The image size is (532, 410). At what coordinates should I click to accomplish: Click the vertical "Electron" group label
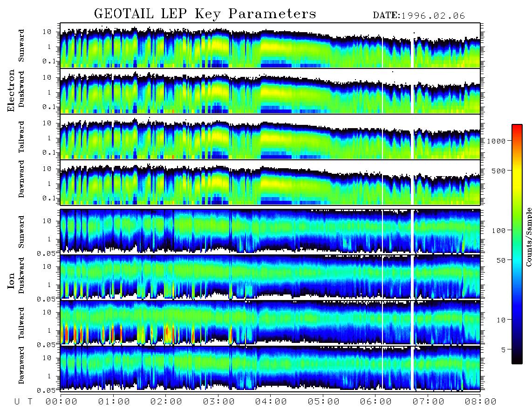[11, 91]
